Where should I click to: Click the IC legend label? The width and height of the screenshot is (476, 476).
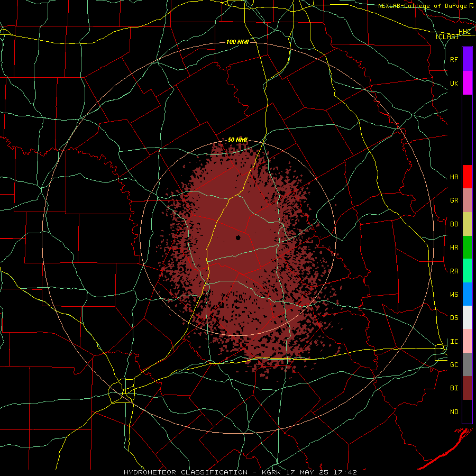pos(454,342)
